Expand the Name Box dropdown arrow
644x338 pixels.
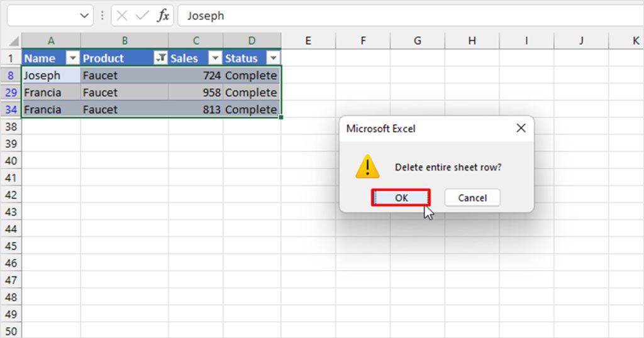pyautogui.click(x=84, y=16)
